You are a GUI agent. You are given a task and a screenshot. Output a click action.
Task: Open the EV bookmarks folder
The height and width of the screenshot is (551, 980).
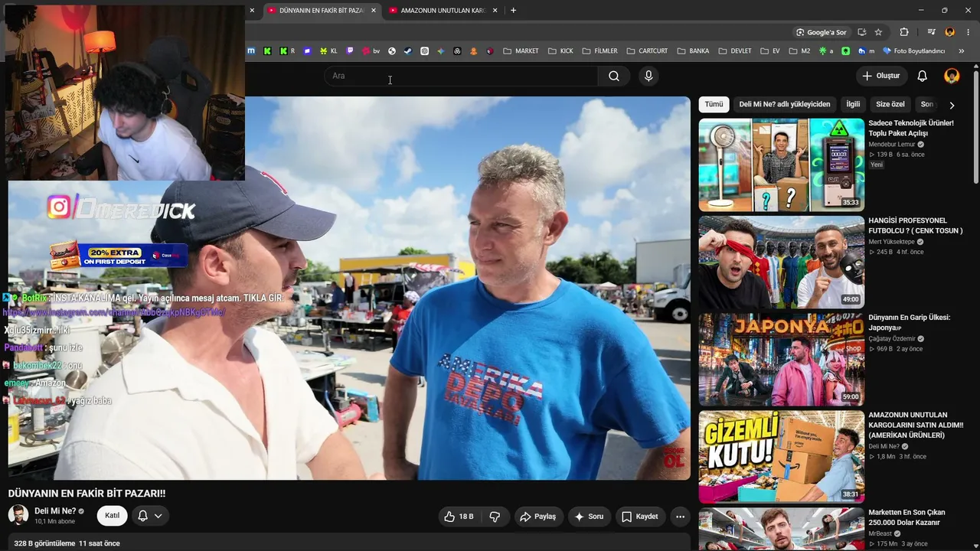770,51
